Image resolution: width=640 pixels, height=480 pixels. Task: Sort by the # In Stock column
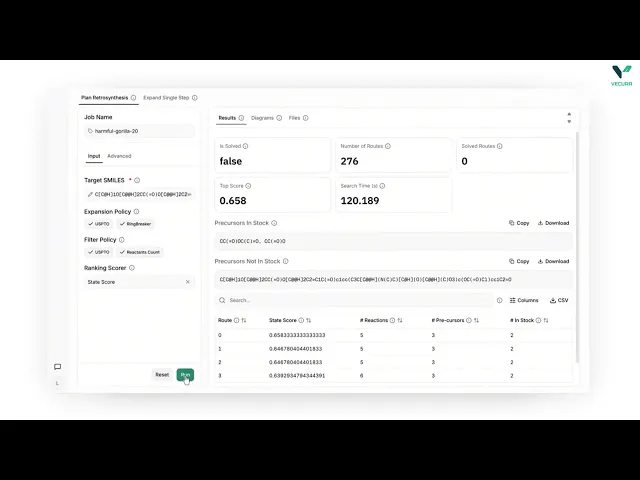click(x=546, y=320)
